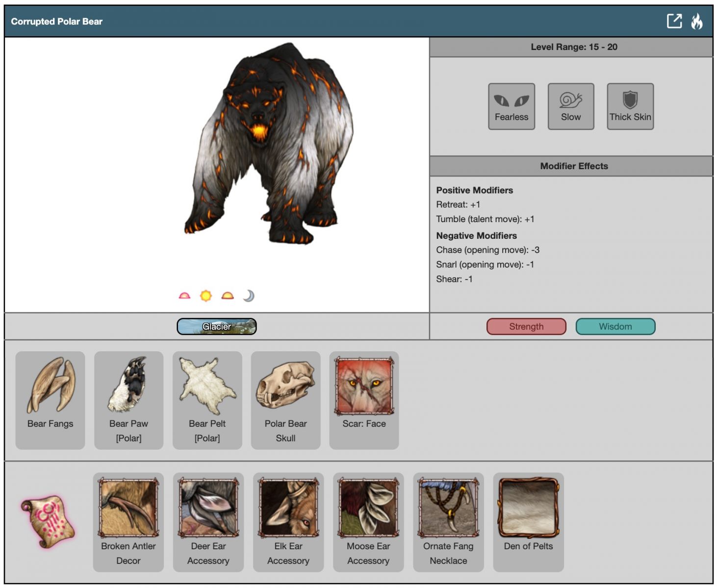Open the Bear Fangs item
This screenshot has height=588, width=717.
[x=50, y=400]
